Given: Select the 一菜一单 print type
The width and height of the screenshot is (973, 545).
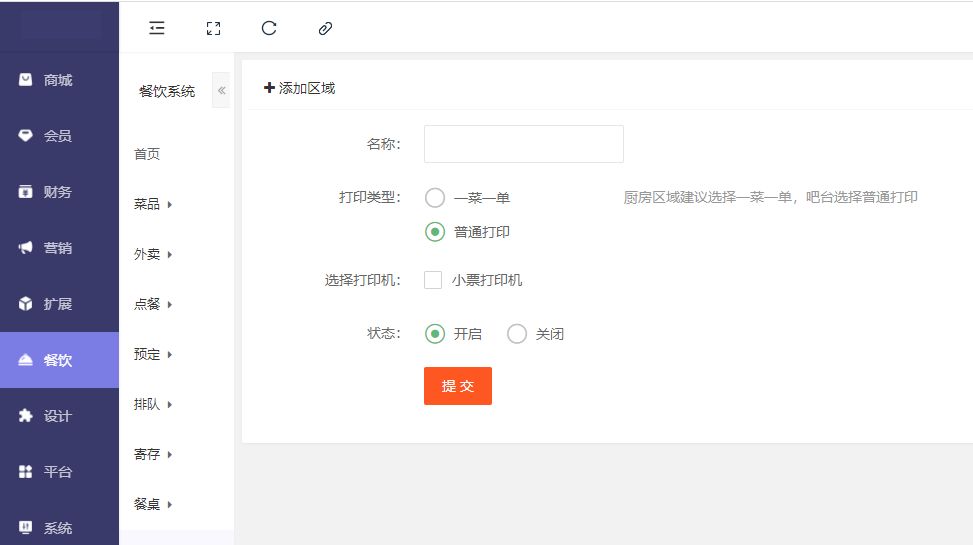Looking at the screenshot, I should (435, 198).
